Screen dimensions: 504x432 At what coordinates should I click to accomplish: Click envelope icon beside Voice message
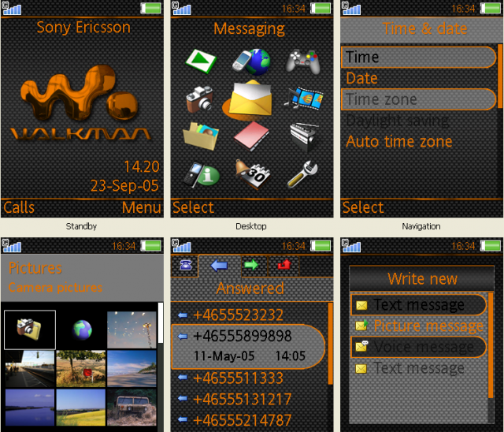click(361, 346)
